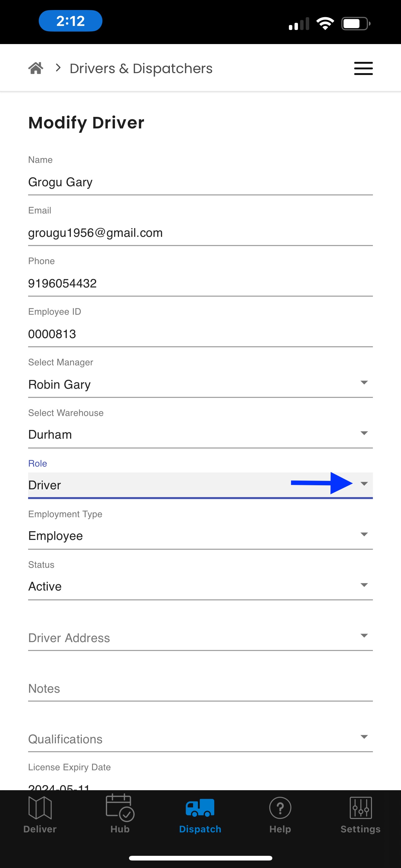Open Settings sliders icon

pyautogui.click(x=361, y=807)
